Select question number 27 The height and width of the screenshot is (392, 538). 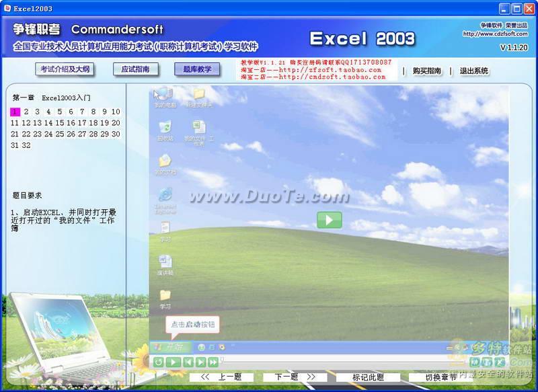pyautogui.click(x=82, y=134)
